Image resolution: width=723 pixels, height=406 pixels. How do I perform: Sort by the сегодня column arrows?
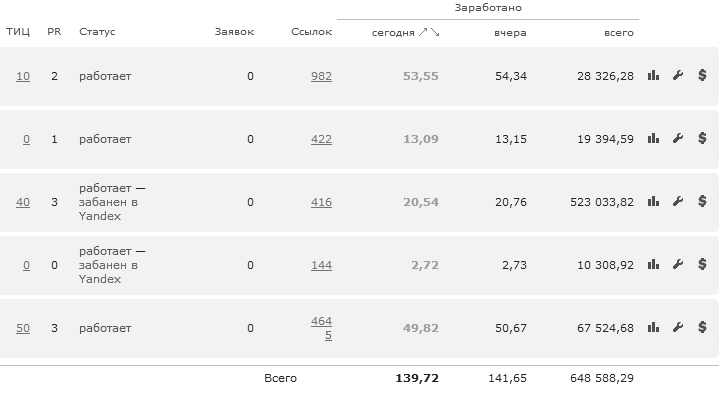click(429, 33)
